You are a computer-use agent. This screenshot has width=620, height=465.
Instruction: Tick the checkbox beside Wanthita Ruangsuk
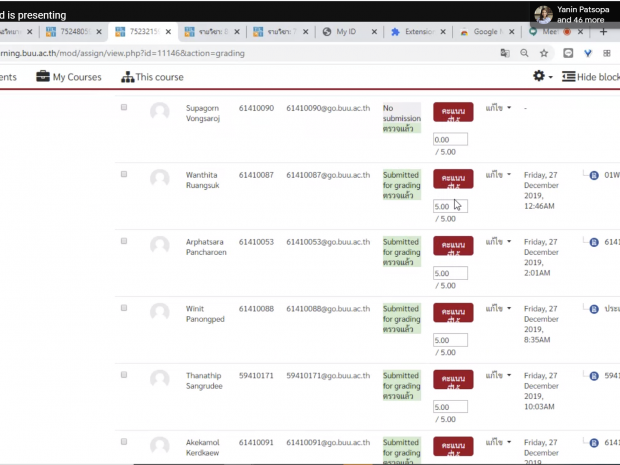[124, 174]
